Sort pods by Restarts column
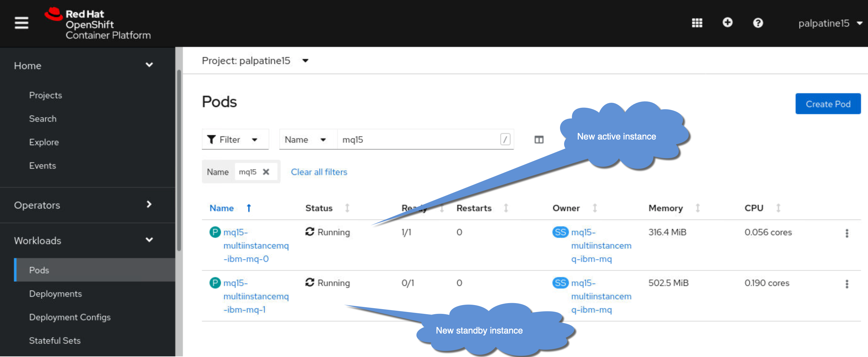The image size is (868, 357). [482, 208]
